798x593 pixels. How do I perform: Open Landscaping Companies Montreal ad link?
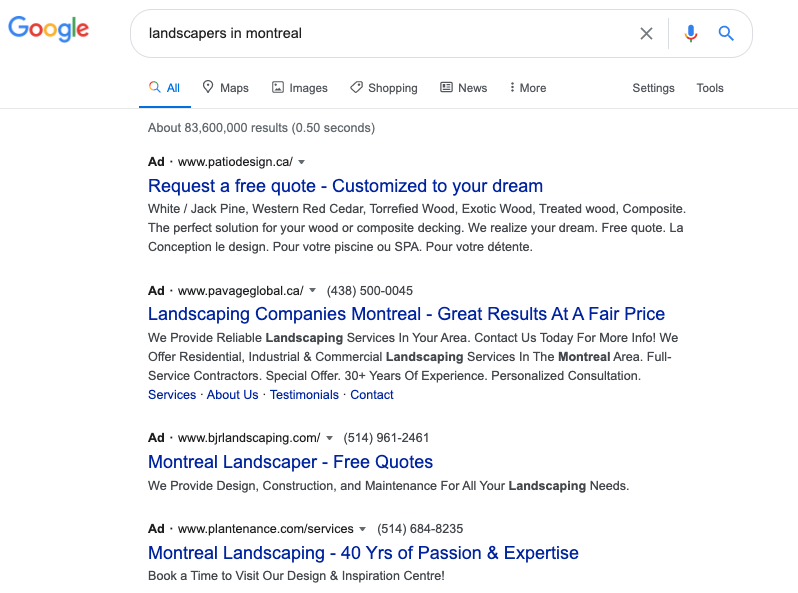click(x=406, y=314)
